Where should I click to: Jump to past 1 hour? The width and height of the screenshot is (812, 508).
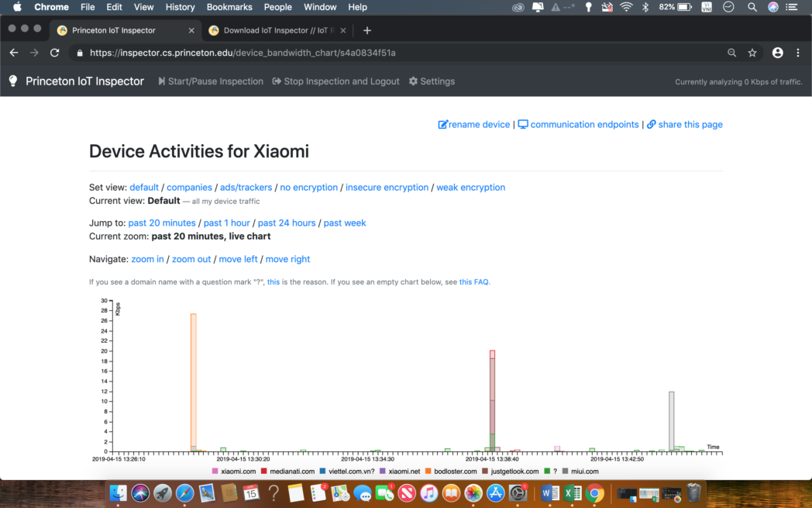227,223
